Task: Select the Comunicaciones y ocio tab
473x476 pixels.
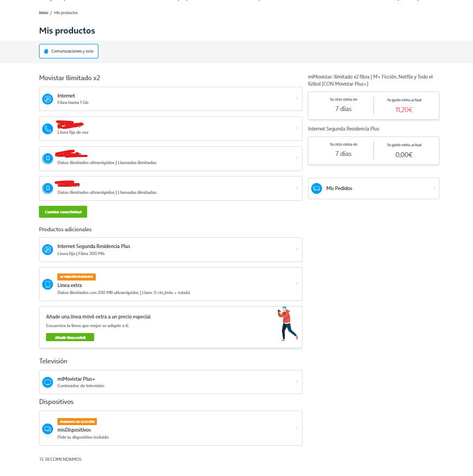Action: [x=69, y=51]
